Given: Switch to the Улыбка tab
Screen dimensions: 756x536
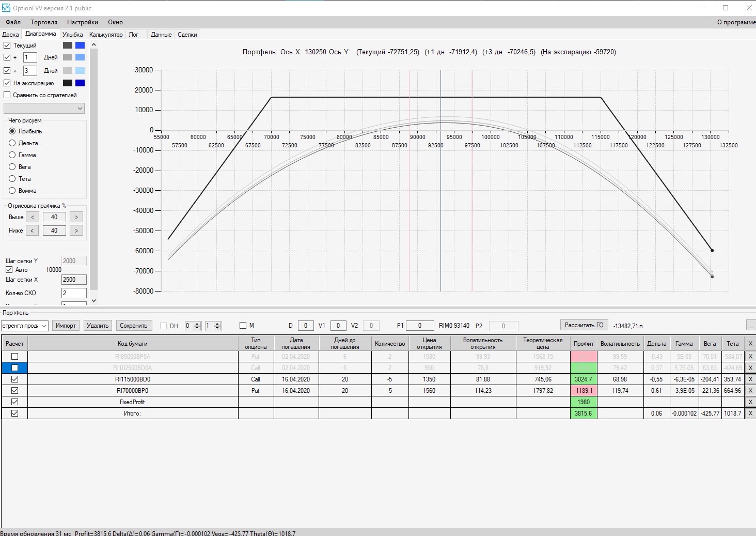Looking at the screenshot, I should click(x=73, y=35).
